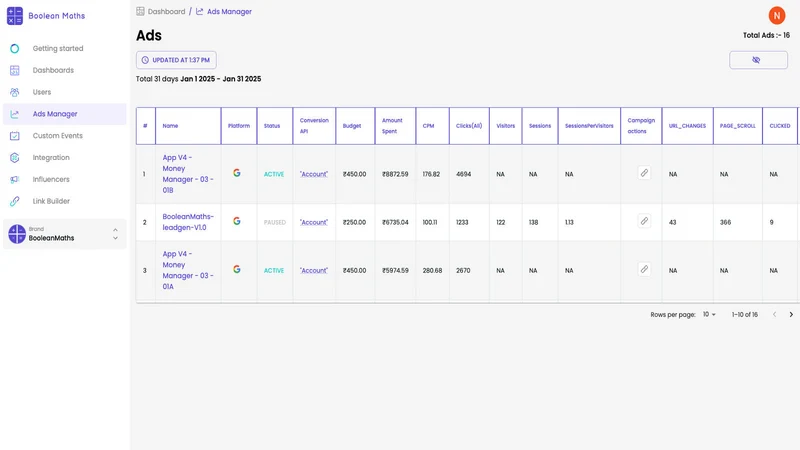
Task: Click the Platform column header
Action: [x=239, y=126]
